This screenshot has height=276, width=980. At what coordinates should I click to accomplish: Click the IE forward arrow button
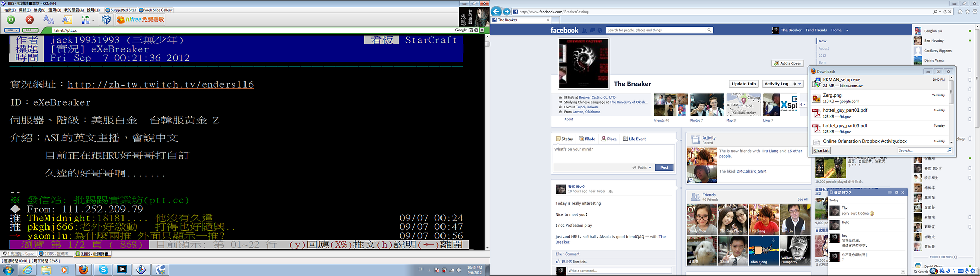pyautogui.click(x=507, y=11)
